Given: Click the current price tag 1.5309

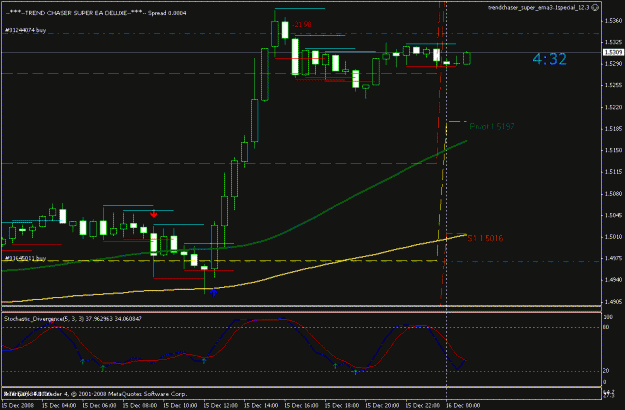Looking at the screenshot, I should coord(613,52).
